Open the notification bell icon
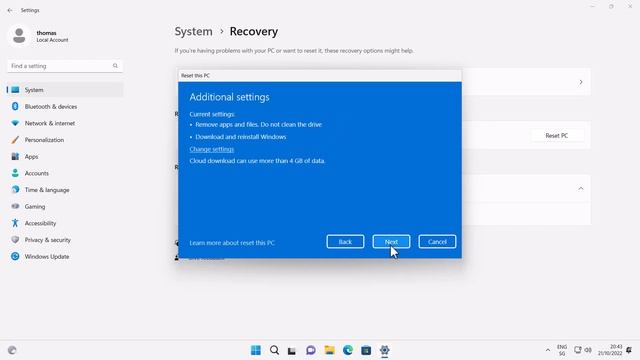640x360 pixels. click(x=629, y=350)
